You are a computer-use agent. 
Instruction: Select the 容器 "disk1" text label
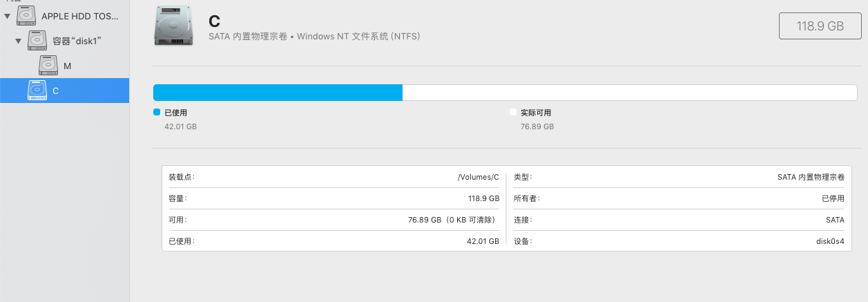pos(77,41)
